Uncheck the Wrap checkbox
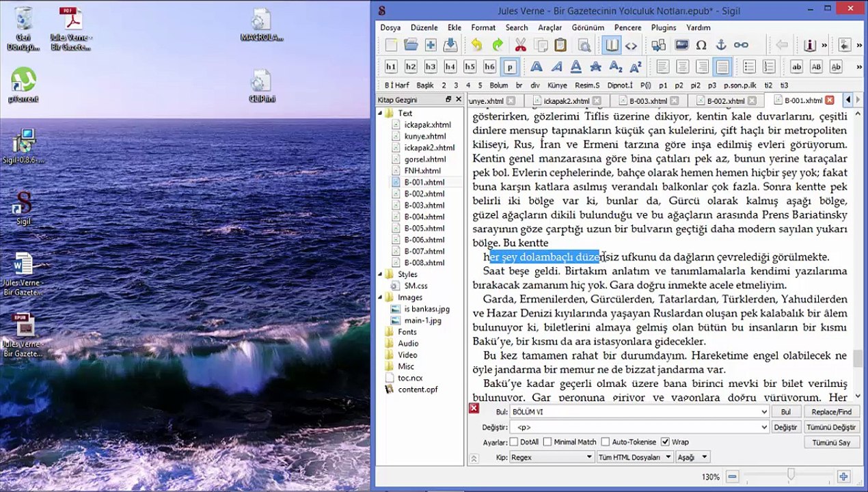This screenshot has height=492, width=868. (666, 442)
